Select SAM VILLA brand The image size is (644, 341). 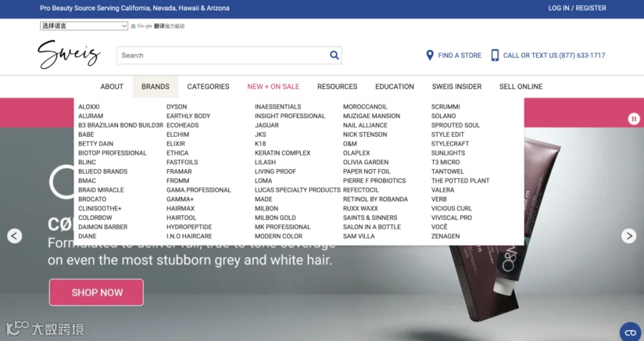tap(359, 236)
